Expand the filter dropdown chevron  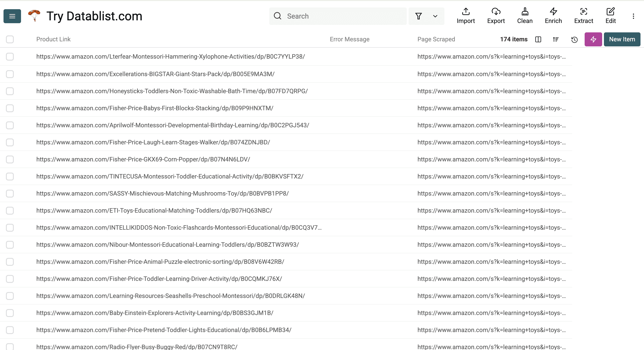coord(435,16)
